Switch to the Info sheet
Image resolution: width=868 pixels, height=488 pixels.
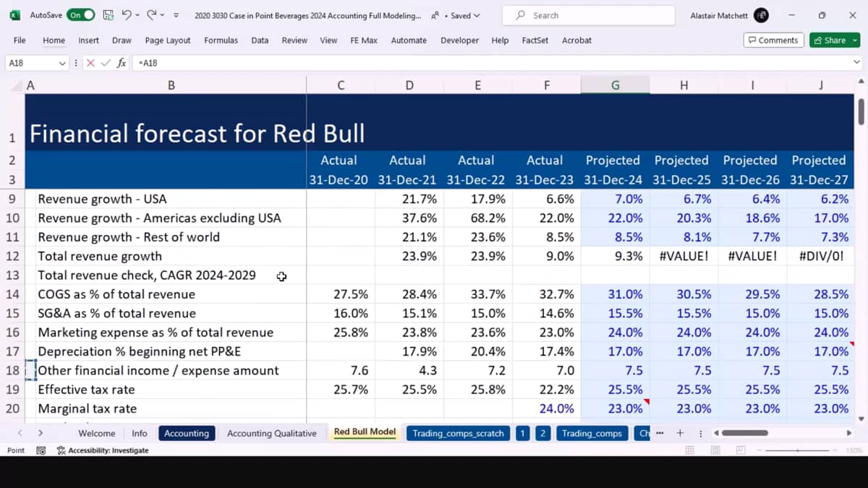click(140, 433)
